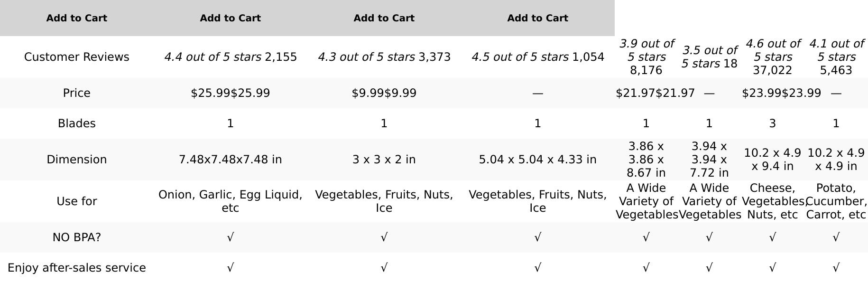The image size is (868, 283).
Task: Click the 7.48x7.48x7.48 in dimension
Action: [x=230, y=160]
